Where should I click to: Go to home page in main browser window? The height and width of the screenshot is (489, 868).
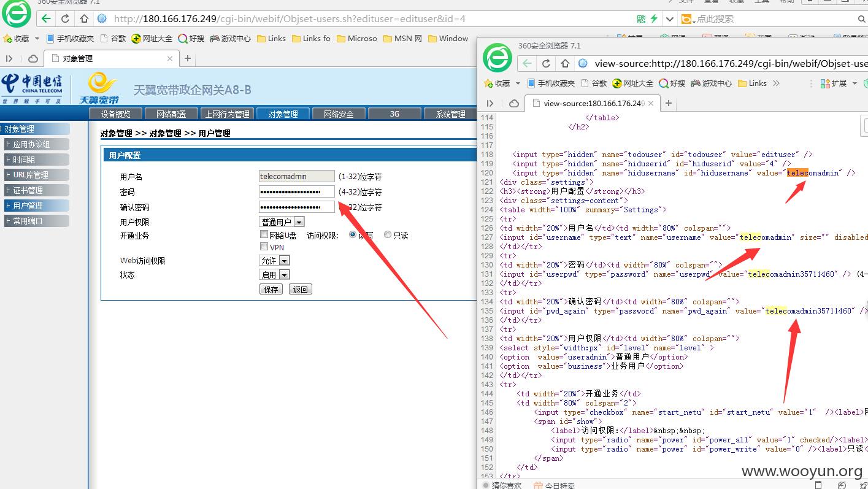click(84, 19)
